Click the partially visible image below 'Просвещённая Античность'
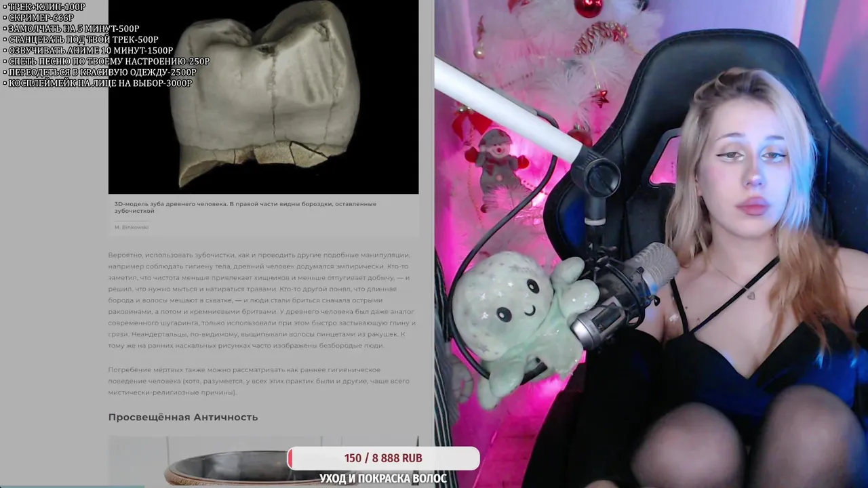Image resolution: width=868 pixels, height=488 pixels. (x=263, y=462)
